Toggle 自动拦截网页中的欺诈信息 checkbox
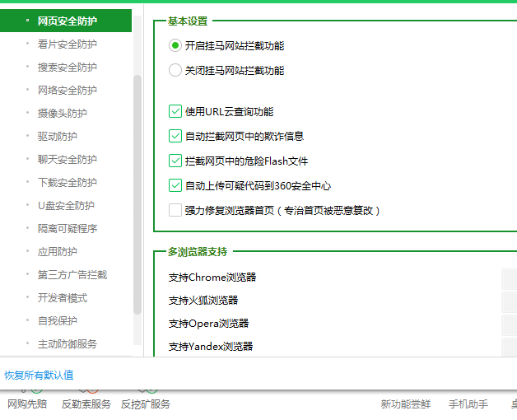Viewport: 517px width, 420px height. 175,137
